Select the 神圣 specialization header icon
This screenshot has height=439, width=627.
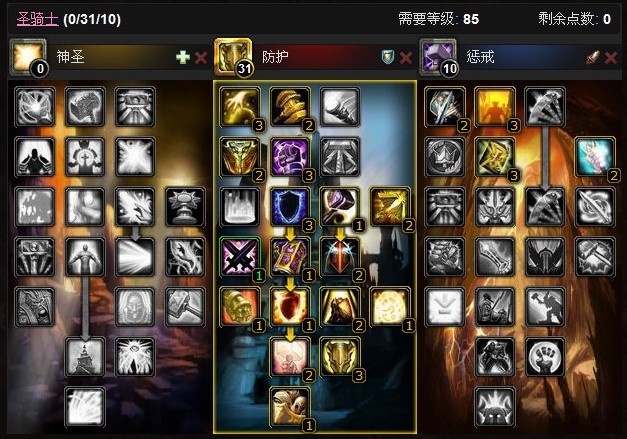pyautogui.click(x=28, y=57)
